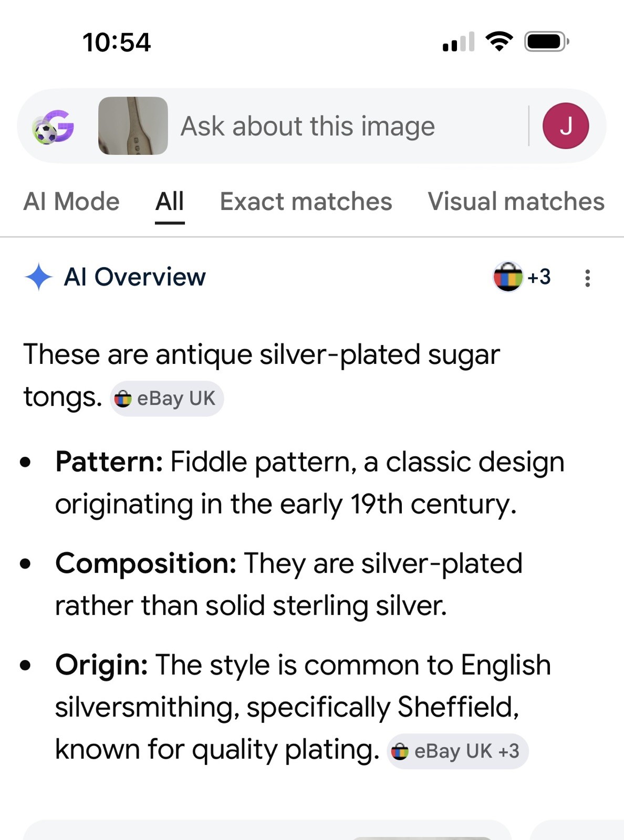
Task: Open the eBay sources +3 icon
Action: pos(522,276)
